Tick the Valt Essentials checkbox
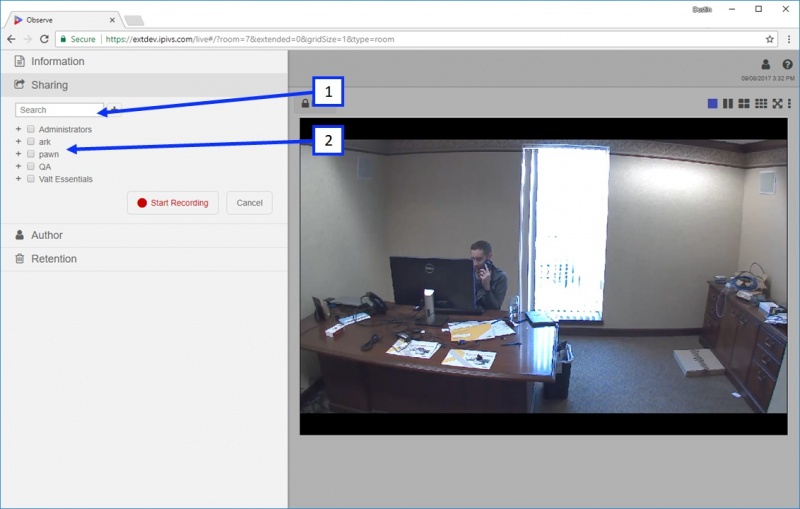800x509 pixels. [31, 179]
